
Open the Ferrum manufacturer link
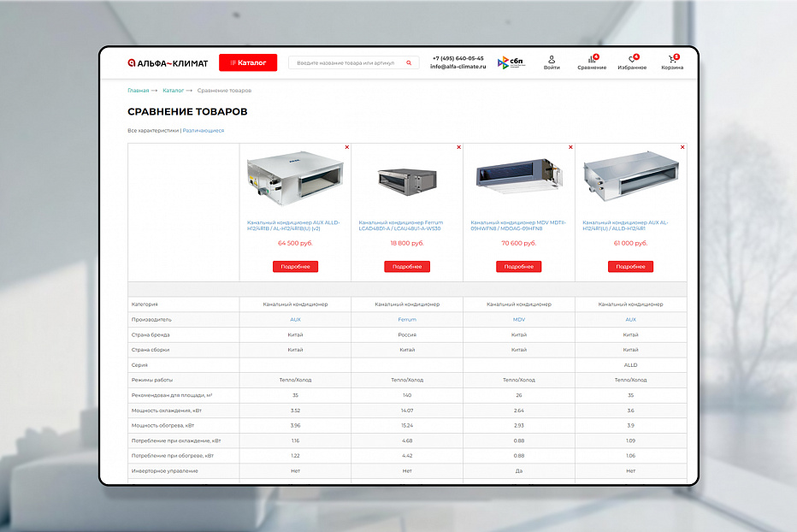click(x=407, y=319)
